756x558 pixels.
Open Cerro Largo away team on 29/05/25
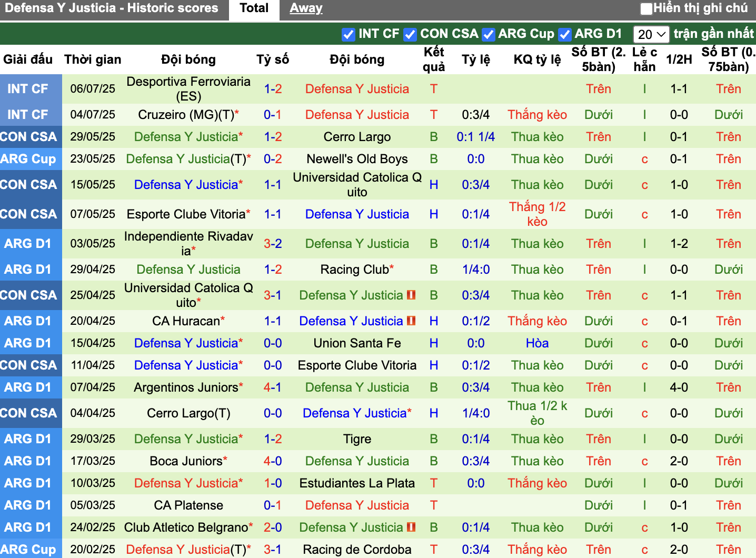[x=357, y=137]
